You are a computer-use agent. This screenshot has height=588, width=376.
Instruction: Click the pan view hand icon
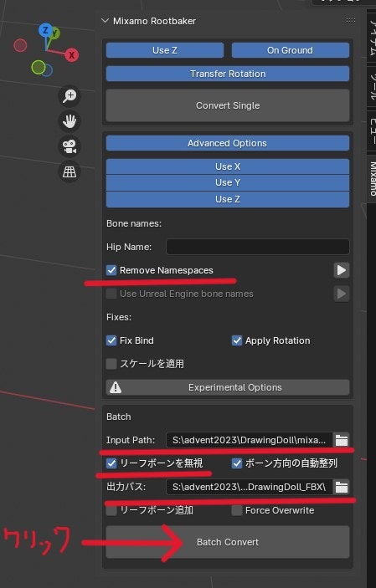coord(70,121)
